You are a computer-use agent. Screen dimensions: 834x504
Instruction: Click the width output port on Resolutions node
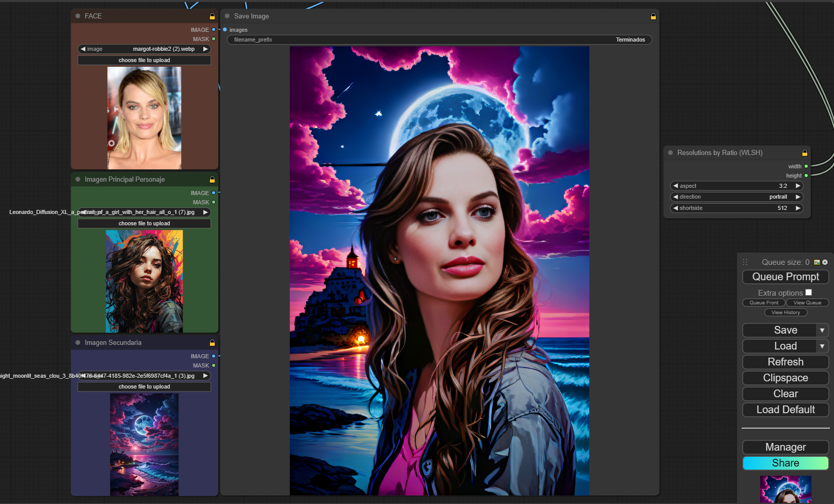(806, 166)
